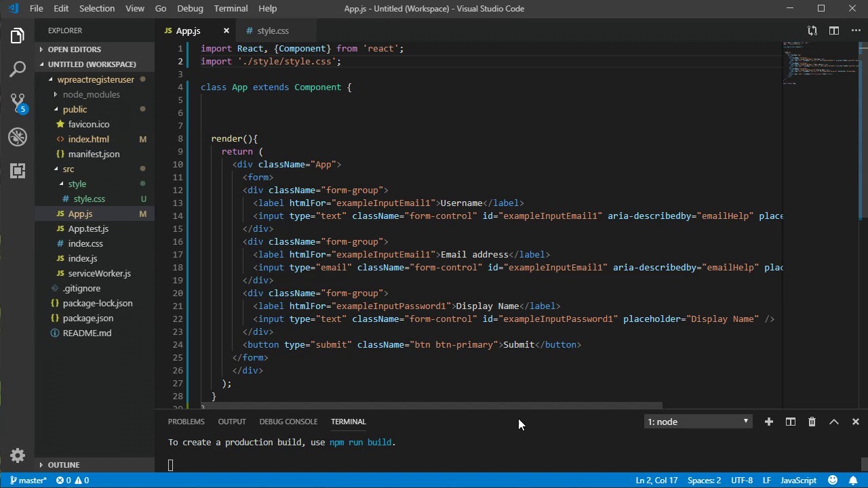Close the terminal panel
The height and width of the screenshot is (488, 868).
[855, 422]
